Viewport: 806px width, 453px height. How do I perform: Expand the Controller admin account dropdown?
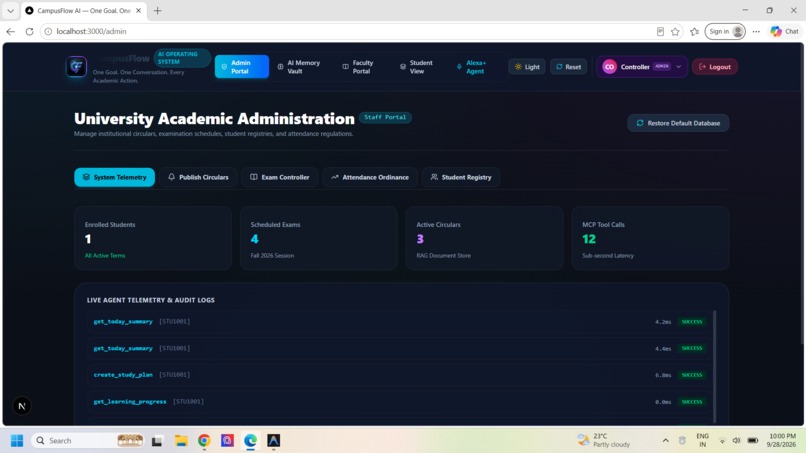tap(642, 67)
